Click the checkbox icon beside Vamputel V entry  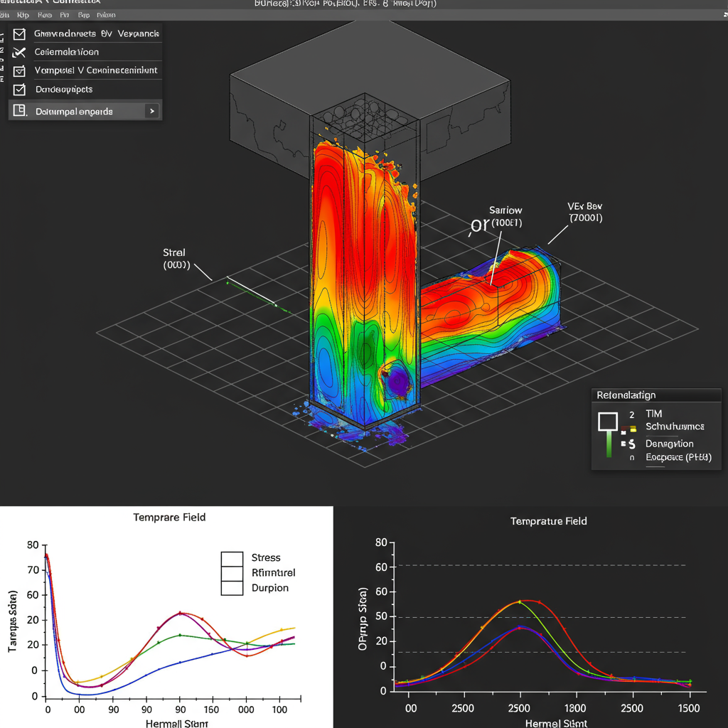coord(18,70)
